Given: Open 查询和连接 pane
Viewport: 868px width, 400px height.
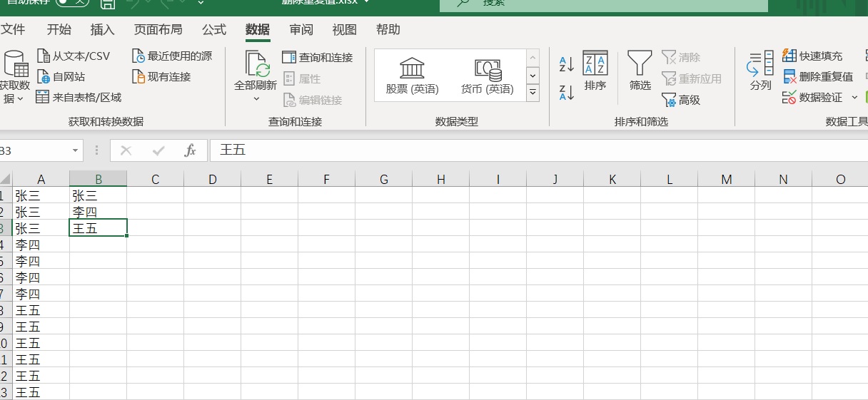Looking at the screenshot, I should (318, 57).
